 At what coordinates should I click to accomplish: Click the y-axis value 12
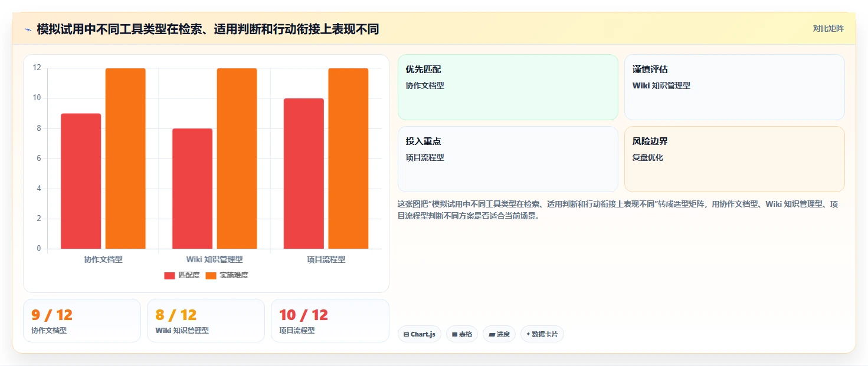(37, 68)
